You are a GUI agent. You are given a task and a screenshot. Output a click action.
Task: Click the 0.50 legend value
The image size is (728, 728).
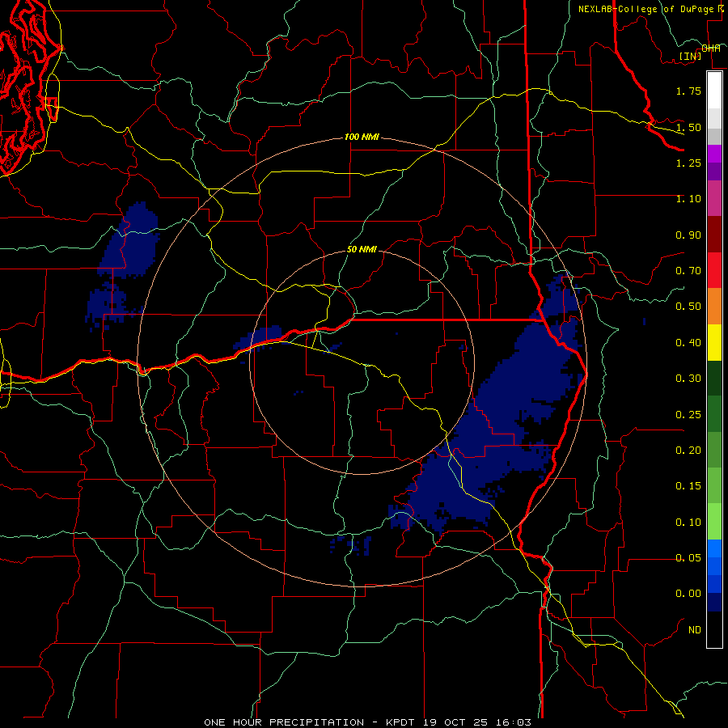pos(688,307)
